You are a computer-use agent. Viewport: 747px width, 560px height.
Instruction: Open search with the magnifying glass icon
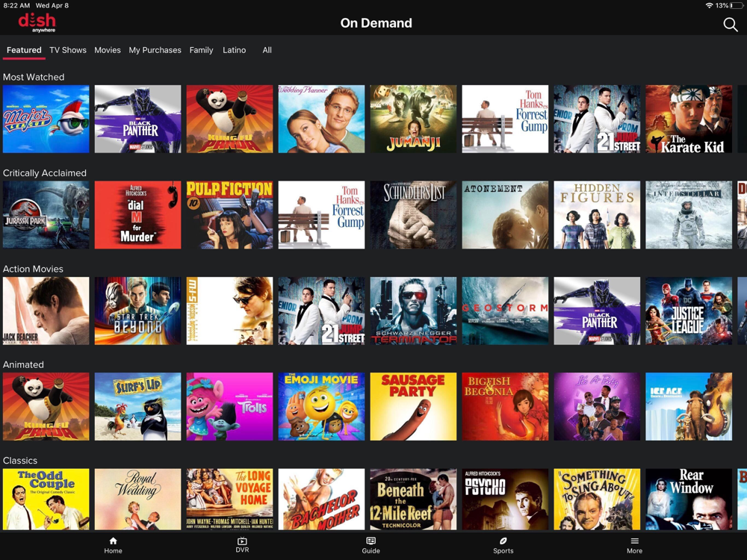(730, 25)
